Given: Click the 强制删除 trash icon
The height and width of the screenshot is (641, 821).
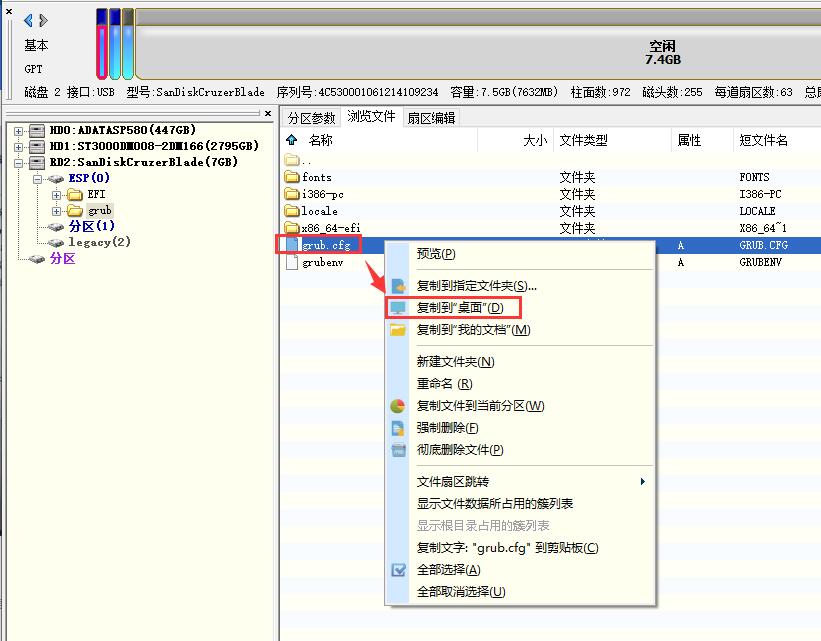Looking at the screenshot, I should [x=398, y=428].
